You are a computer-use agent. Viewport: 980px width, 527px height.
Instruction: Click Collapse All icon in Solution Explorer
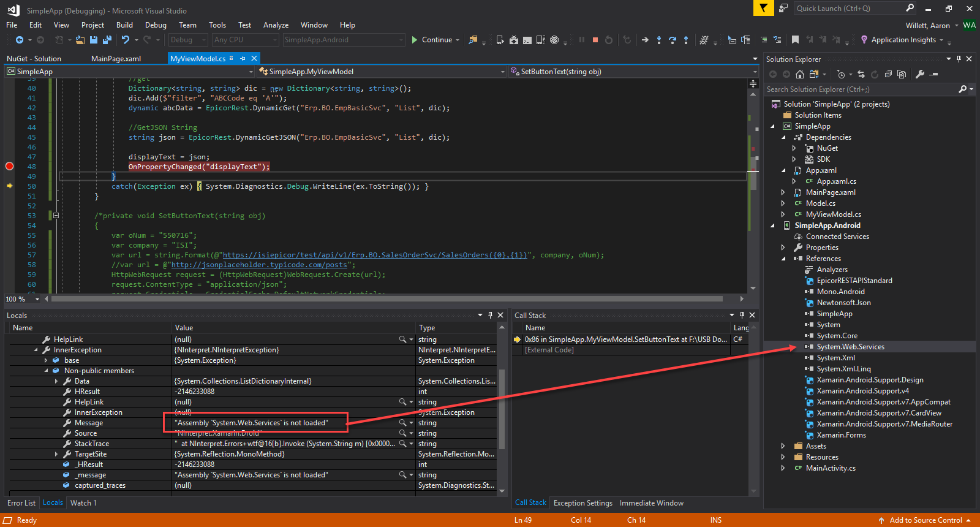(x=888, y=74)
